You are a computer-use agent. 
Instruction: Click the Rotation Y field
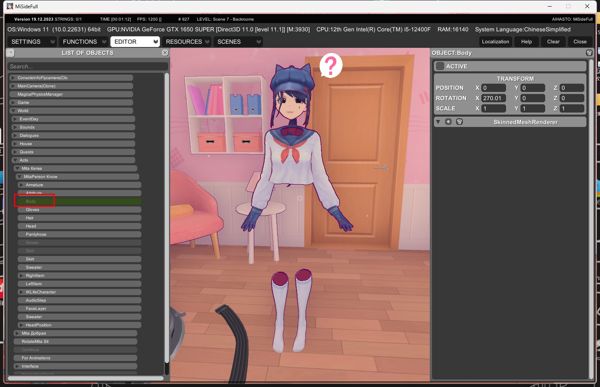point(532,98)
